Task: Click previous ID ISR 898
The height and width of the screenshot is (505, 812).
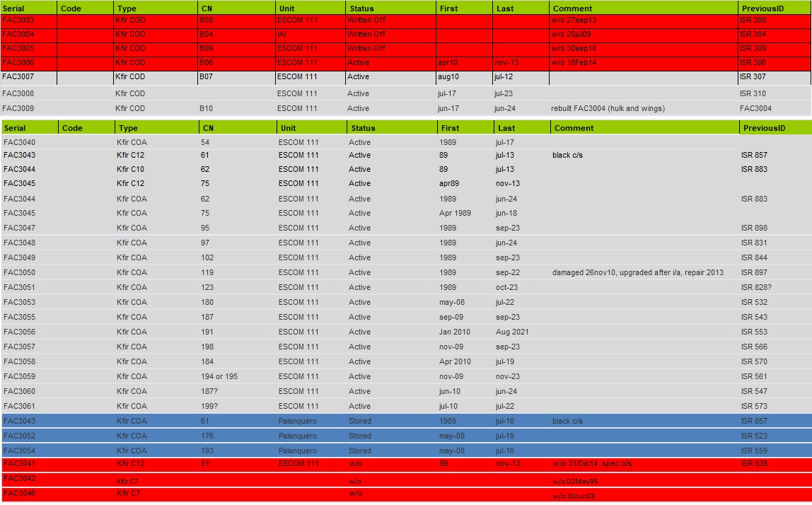Action: click(x=754, y=228)
